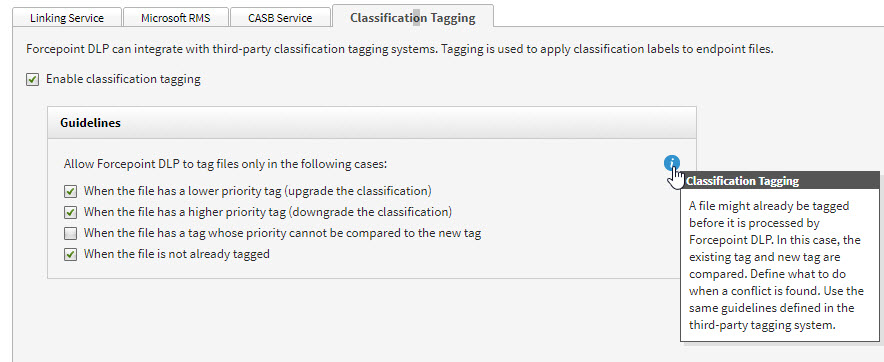Click the 'upgrade the classification' label text
This screenshot has height=362, width=884.
point(357,191)
